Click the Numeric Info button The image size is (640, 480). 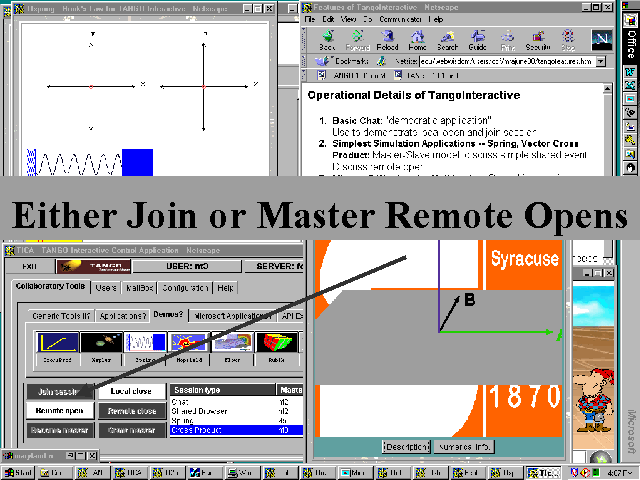(x=464, y=447)
